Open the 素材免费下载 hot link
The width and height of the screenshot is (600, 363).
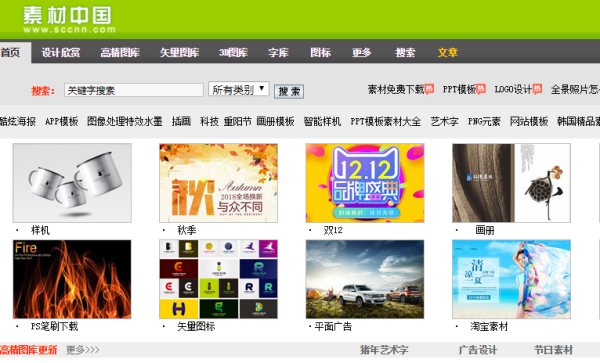(x=400, y=90)
